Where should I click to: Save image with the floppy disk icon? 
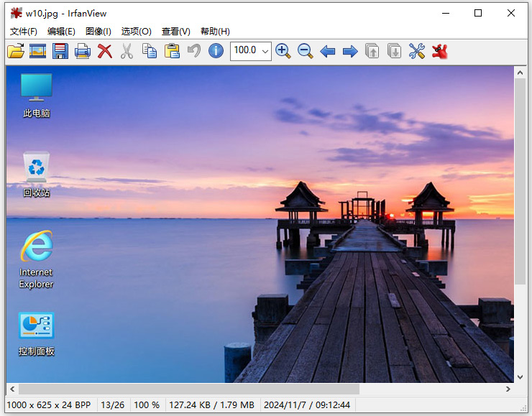pyautogui.click(x=60, y=51)
